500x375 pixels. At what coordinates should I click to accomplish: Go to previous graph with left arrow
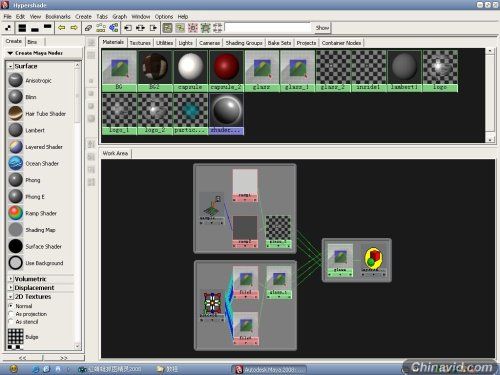coord(61,28)
